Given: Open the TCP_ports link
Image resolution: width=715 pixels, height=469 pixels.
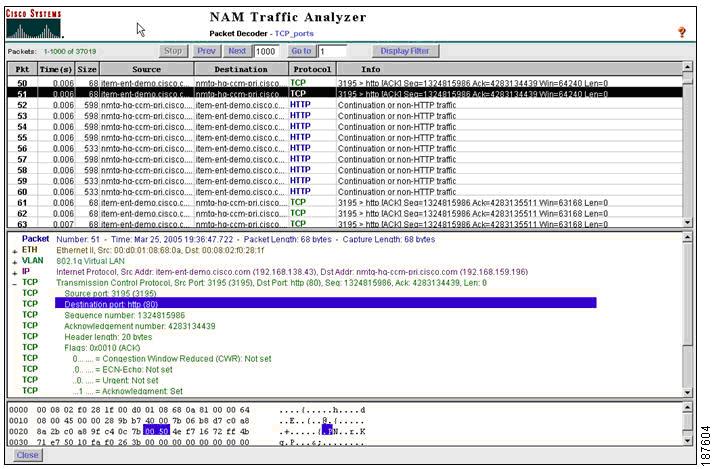Looking at the screenshot, I should [x=294, y=33].
